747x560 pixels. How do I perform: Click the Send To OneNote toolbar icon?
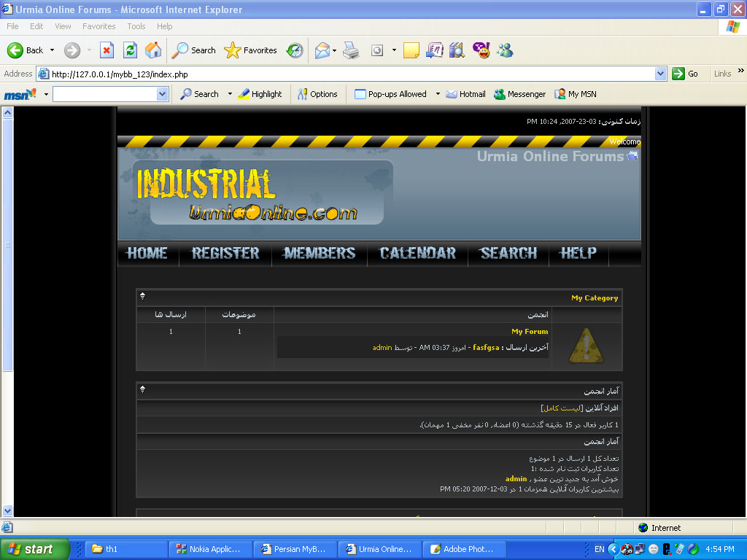pos(434,50)
